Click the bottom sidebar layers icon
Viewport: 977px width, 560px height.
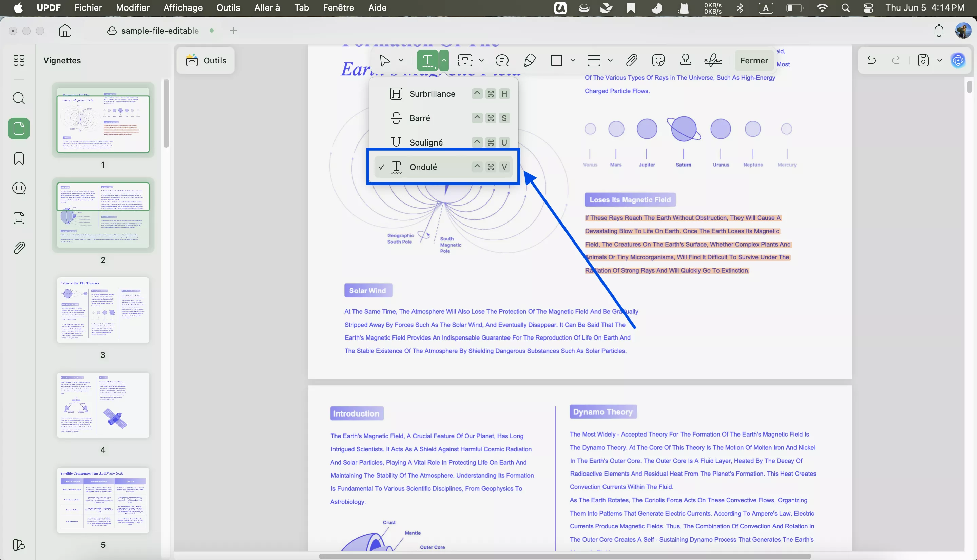19,545
